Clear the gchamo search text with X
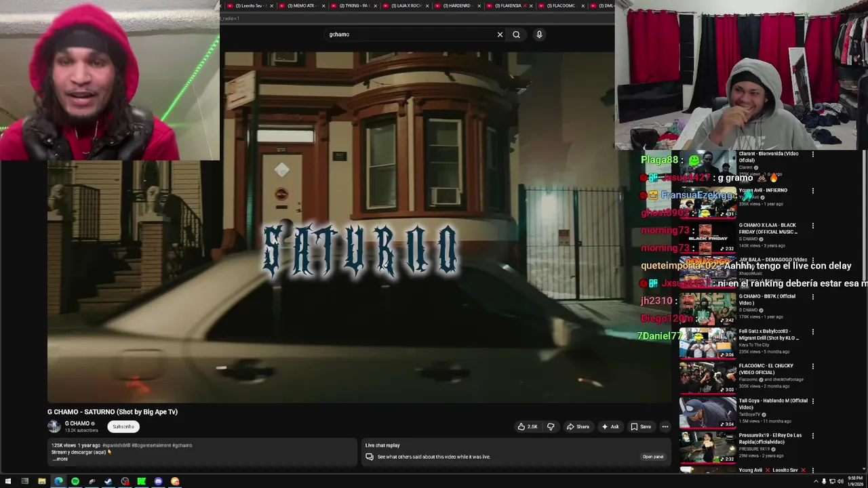Viewport: 868px width, 488px height. 500,35
